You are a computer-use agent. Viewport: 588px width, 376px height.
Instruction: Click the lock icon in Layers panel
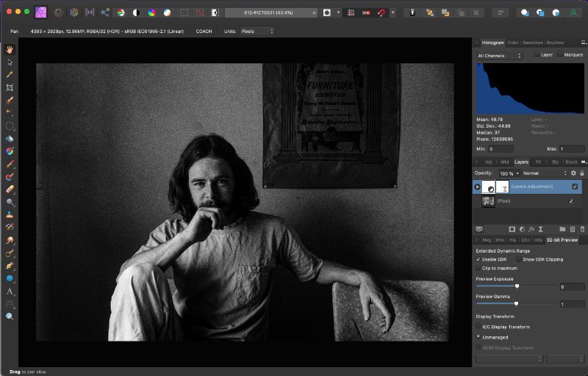[583, 173]
